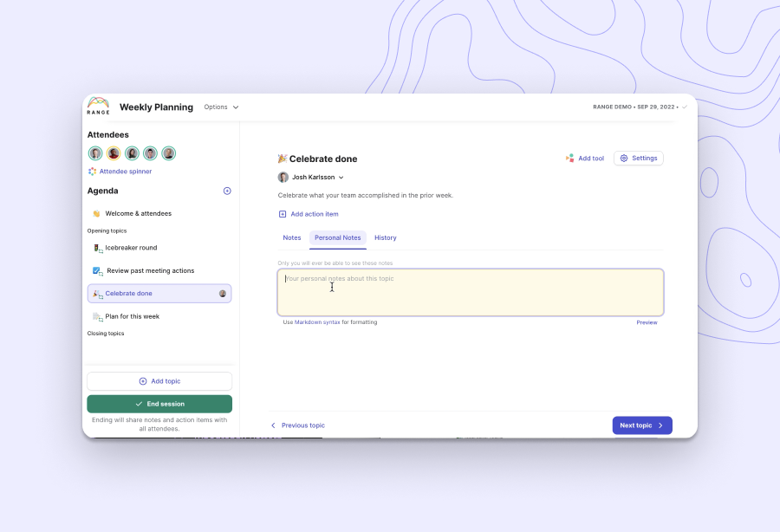The image size is (780, 532).
Task: Click the fifth attendee avatar
Action: pos(169,153)
